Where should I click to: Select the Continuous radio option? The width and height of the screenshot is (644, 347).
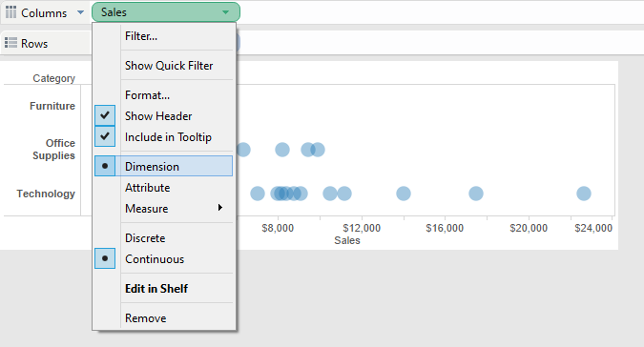(x=105, y=258)
